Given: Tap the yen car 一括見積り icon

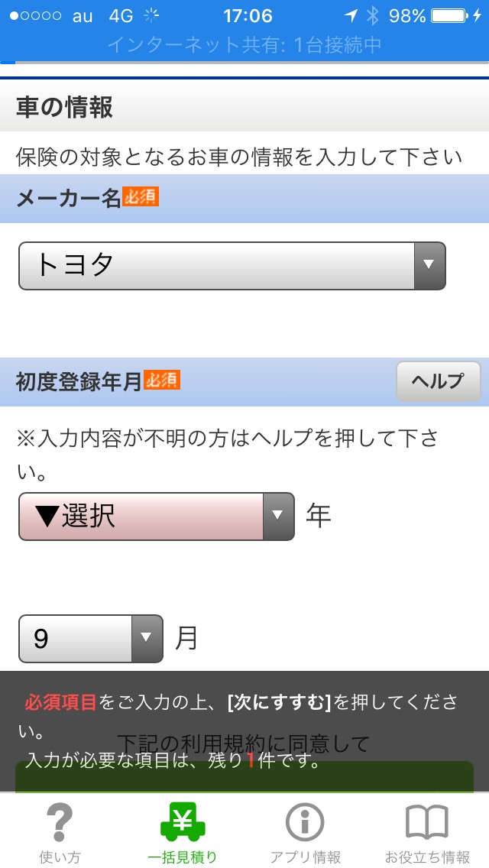Looking at the screenshot, I should pos(183,823).
